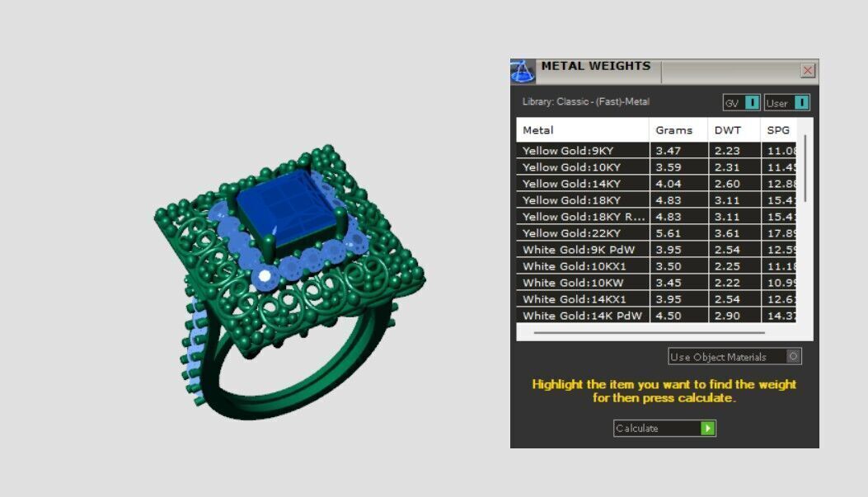Click the 2.31 DWT value
The width and height of the screenshot is (868, 497).
coord(727,167)
